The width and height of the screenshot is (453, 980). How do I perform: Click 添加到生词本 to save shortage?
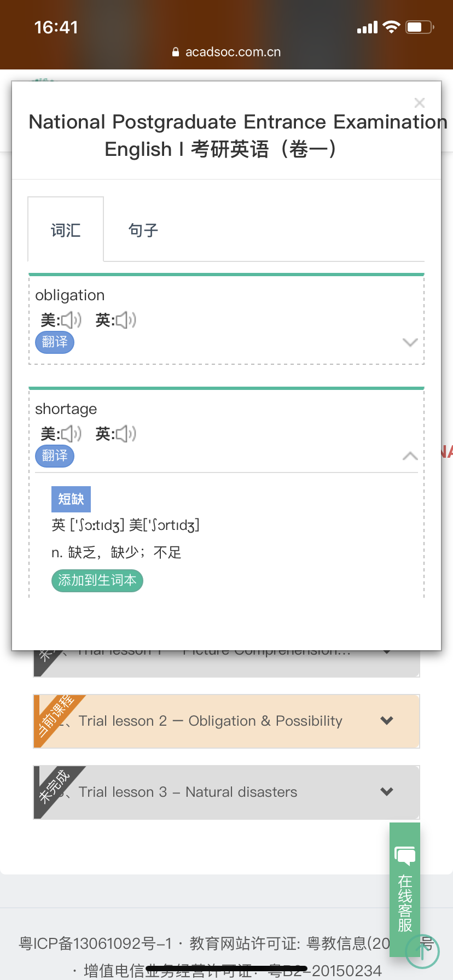[x=97, y=580]
